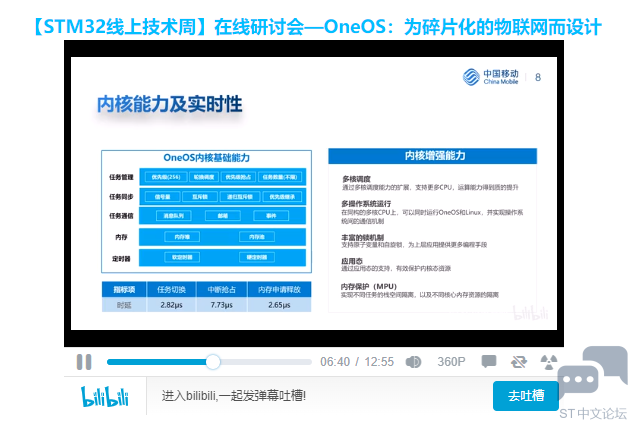Mute the video volume
Image resolution: width=636 pixels, height=429 pixels.
tap(413, 362)
